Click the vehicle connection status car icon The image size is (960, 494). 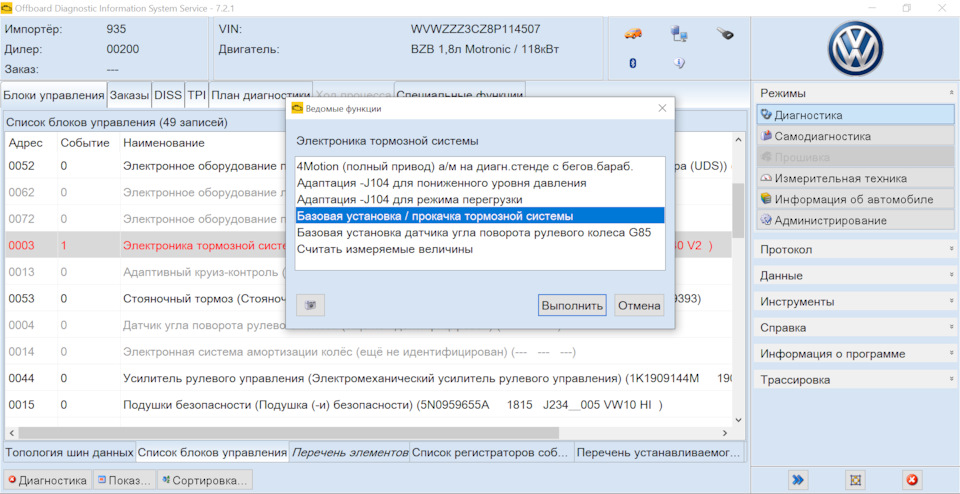pyautogui.click(x=633, y=34)
